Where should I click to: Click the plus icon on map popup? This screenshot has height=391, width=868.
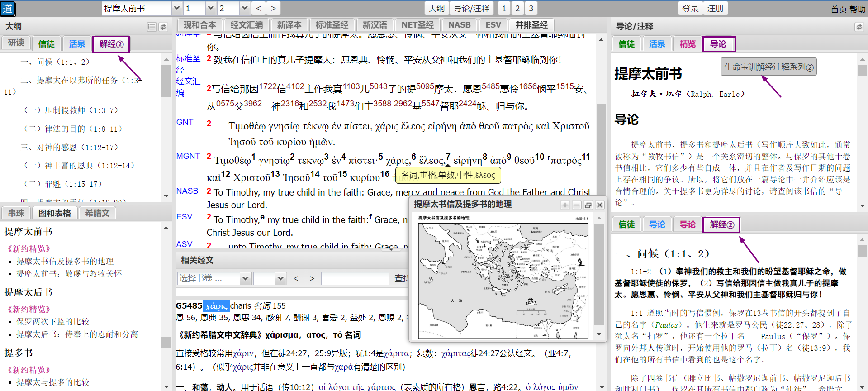click(565, 205)
